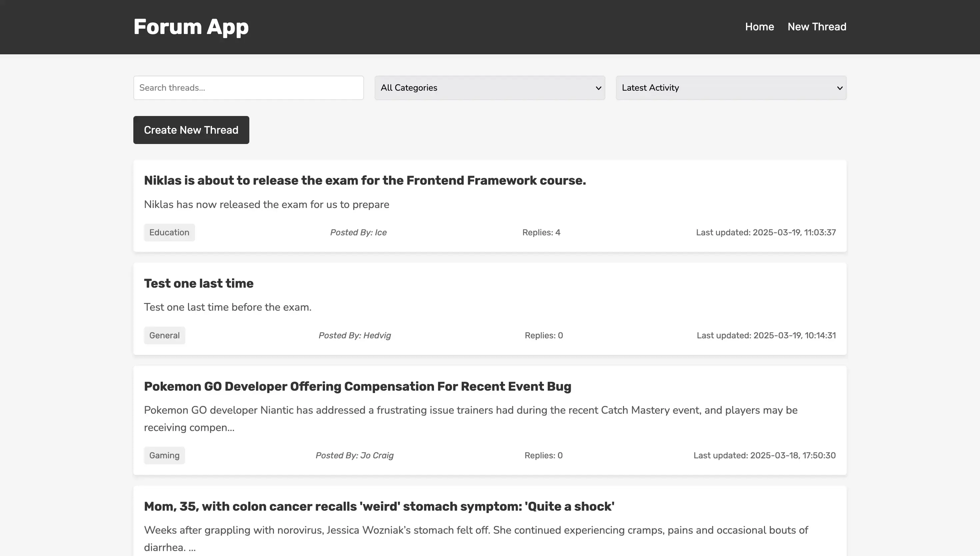Select the Education category tag
The image size is (980, 556).
169,232
